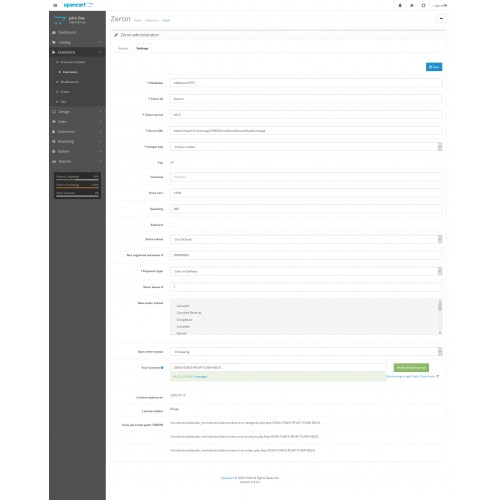Open the Unique key dropdown
This screenshot has width=500, height=500.
(306, 147)
